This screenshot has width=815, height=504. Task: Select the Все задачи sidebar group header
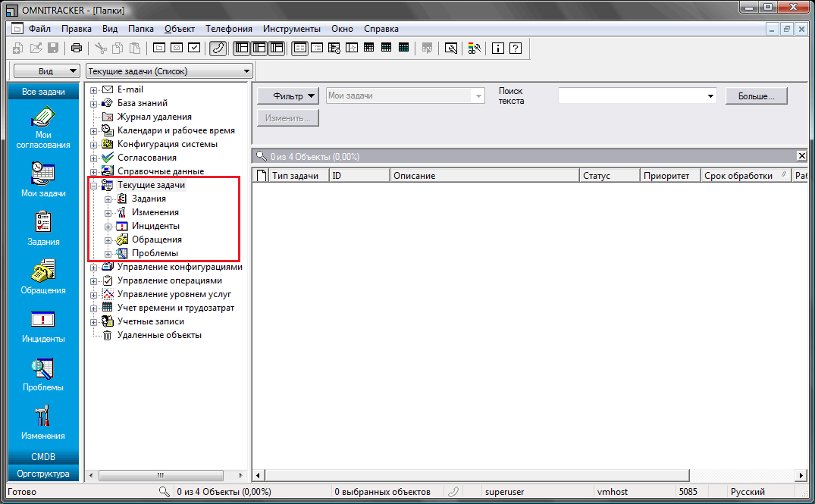pos(43,92)
